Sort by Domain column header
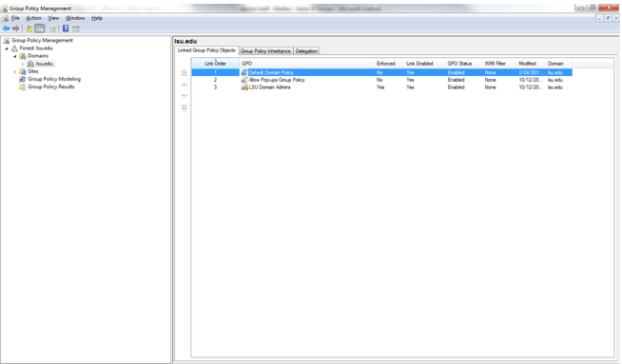 [559, 64]
